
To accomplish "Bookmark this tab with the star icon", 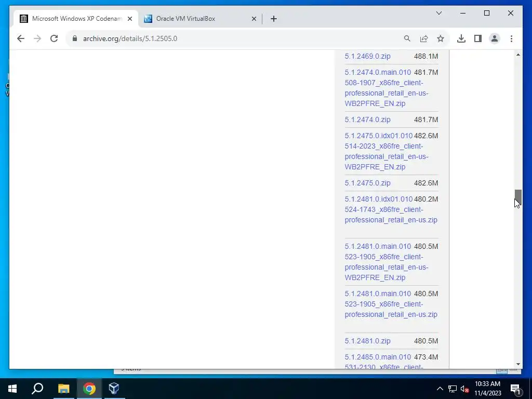I will pos(441,38).
